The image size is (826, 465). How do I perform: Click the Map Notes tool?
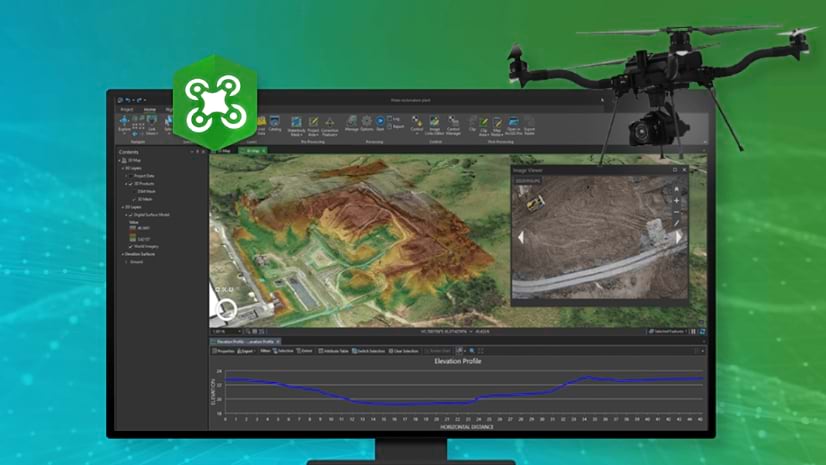pyautogui.click(x=497, y=127)
